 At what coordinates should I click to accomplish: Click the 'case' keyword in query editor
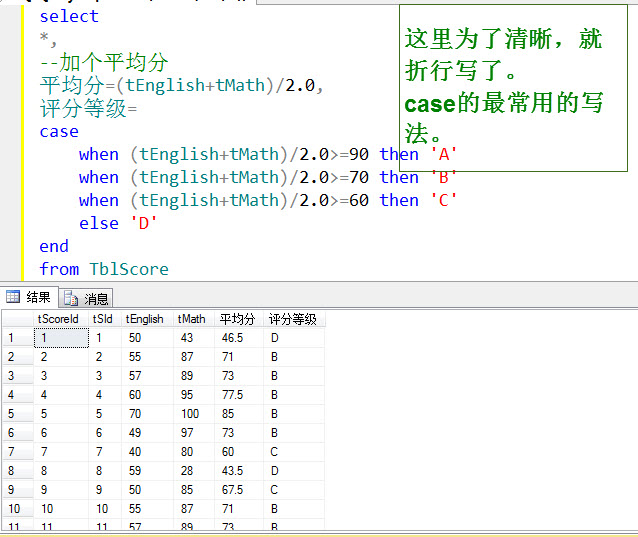59,131
